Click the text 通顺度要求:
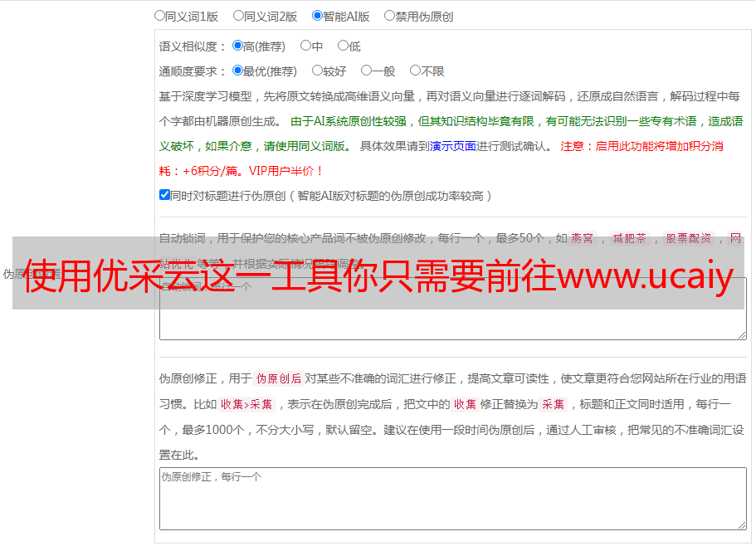 point(193,71)
